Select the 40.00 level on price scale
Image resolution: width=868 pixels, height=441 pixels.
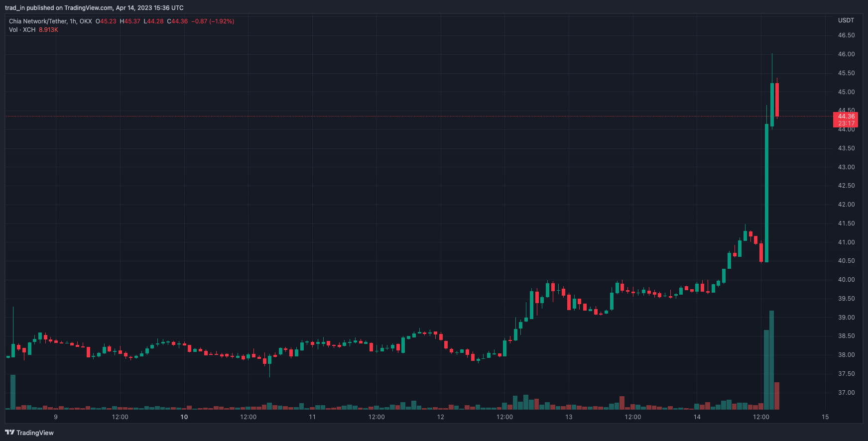point(846,280)
